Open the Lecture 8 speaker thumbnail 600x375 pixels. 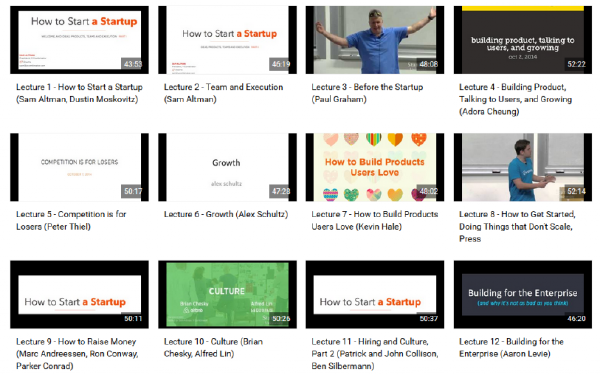(x=523, y=167)
